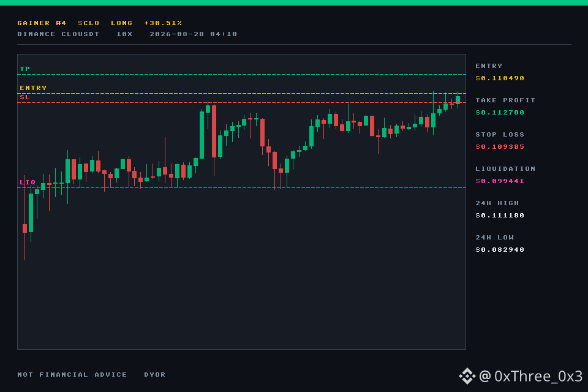The width and height of the screenshot is (588, 392).
Task: Click the LONG position label
Action: 121,23
